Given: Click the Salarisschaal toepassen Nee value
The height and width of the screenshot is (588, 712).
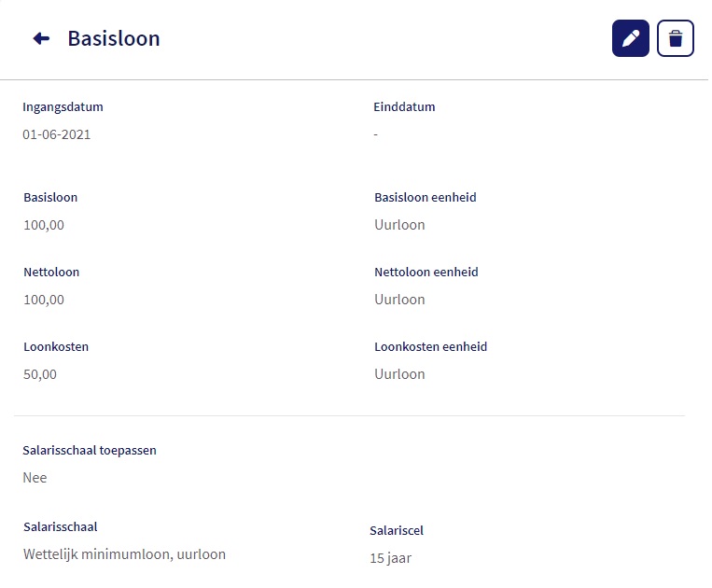Looking at the screenshot, I should click(x=35, y=478).
